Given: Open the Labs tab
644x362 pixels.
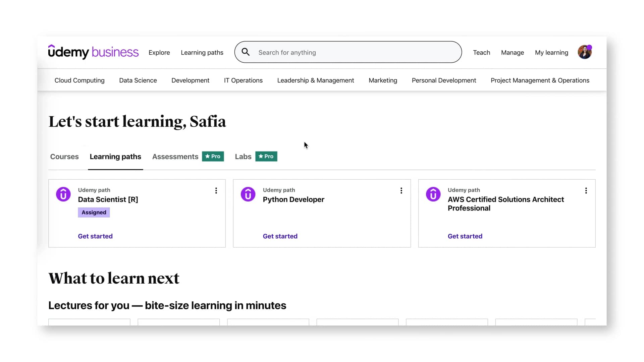Looking at the screenshot, I should (x=243, y=157).
